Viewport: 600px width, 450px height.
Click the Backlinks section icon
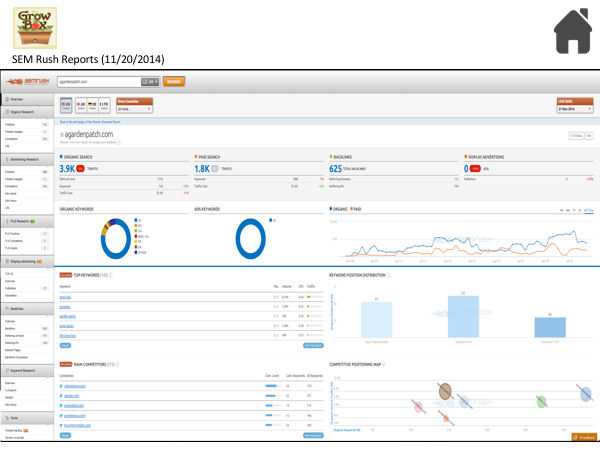coord(7,308)
